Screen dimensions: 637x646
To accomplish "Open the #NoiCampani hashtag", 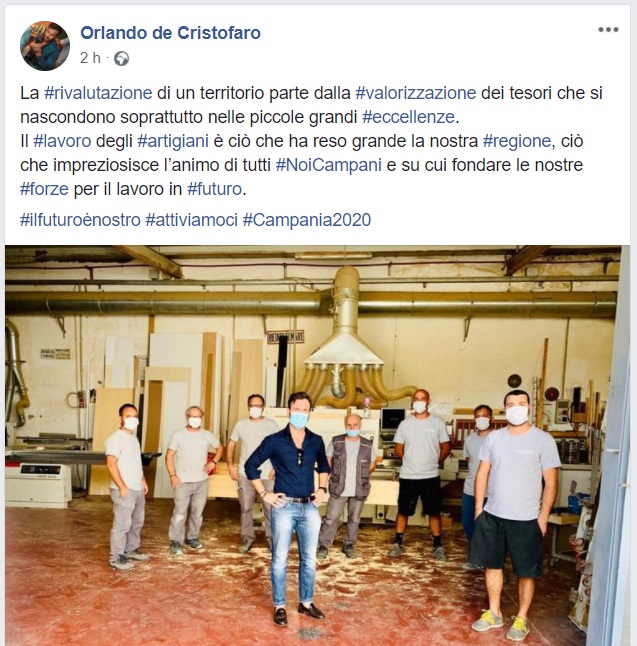I will coord(329,165).
